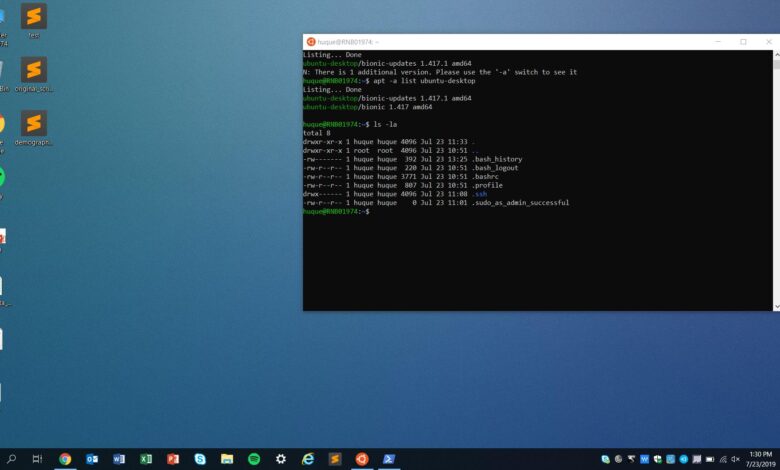The height and width of the screenshot is (470, 780).
Task: Select the 'original_sch...' desktop file
Action: pyautogui.click(x=34, y=74)
